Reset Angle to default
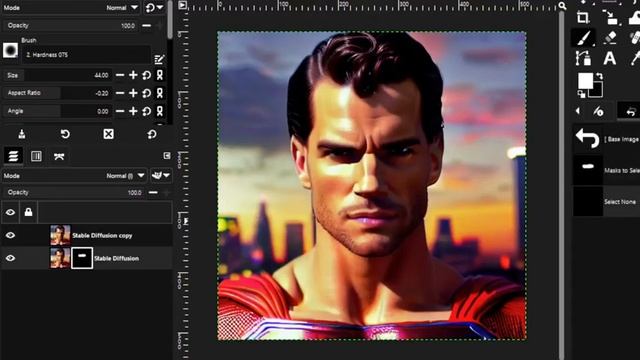The width and height of the screenshot is (640, 360). 147,111
